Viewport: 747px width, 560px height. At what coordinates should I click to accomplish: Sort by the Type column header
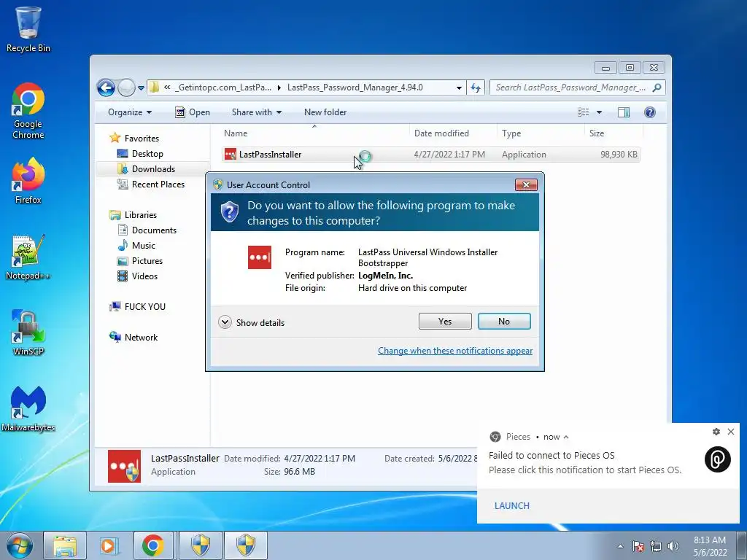pos(541,133)
